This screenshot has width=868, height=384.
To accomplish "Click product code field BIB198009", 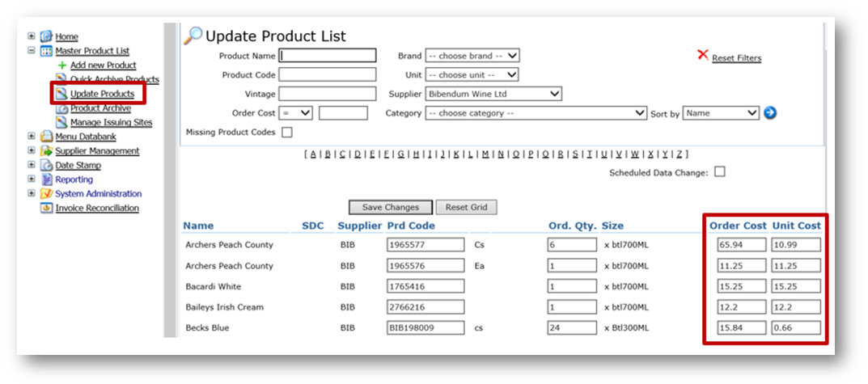I will tap(426, 328).
